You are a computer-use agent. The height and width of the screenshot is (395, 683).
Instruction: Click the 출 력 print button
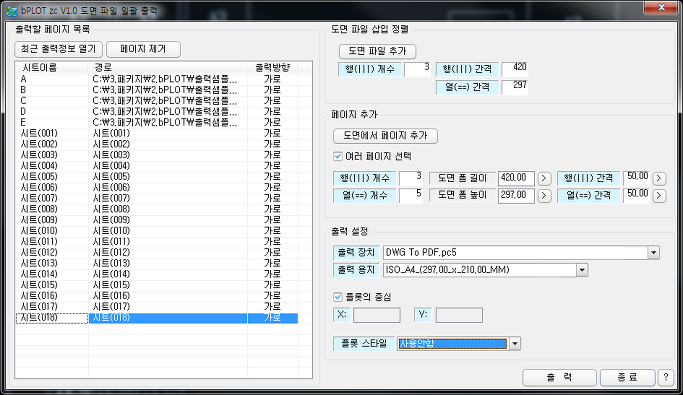559,377
